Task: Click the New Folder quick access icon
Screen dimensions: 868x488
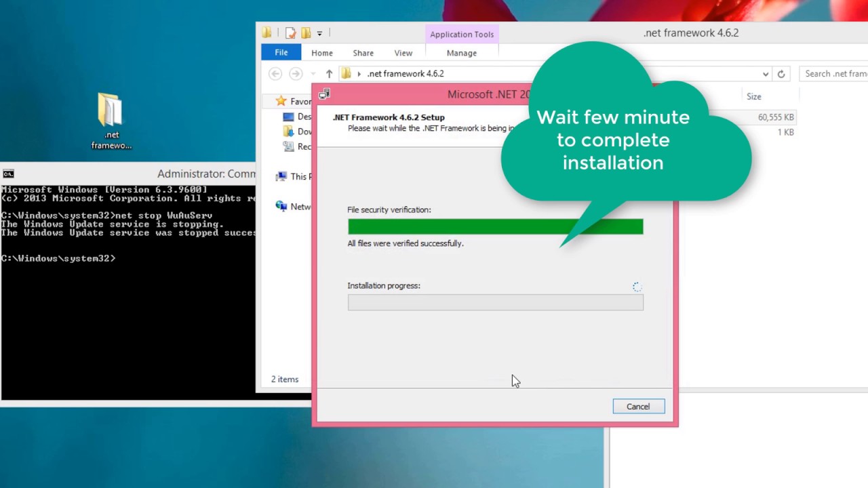Action: [306, 33]
